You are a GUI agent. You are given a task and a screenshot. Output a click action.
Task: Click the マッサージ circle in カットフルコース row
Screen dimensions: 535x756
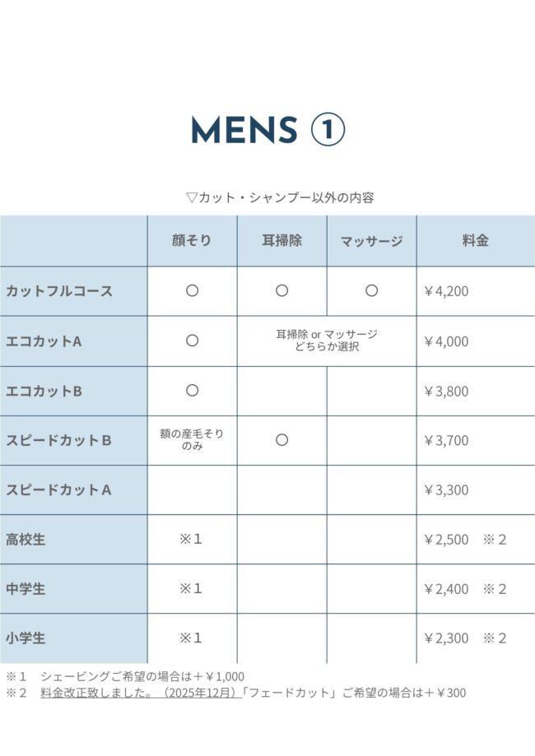(371, 290)
